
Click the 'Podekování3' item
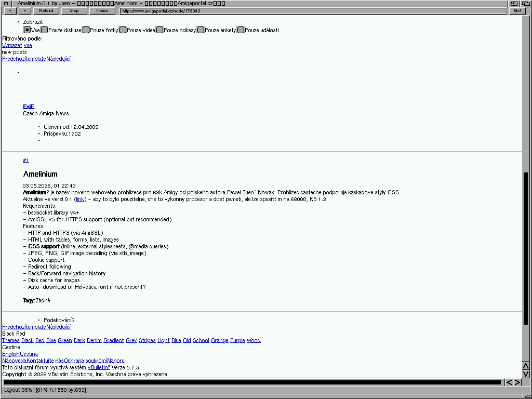click(59, 320)
